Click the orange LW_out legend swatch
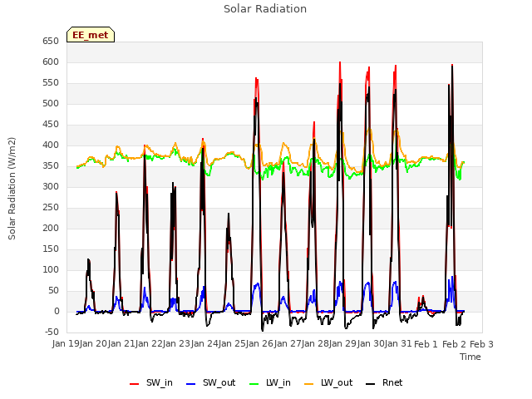This screenshot has height=399, width=532. [x=309, y=384]
